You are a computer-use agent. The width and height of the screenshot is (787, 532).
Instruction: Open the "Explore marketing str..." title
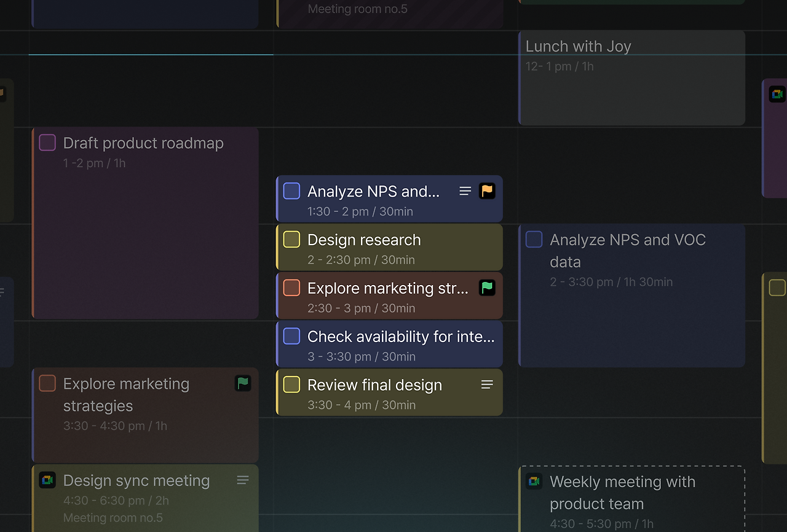coord(388,288)
